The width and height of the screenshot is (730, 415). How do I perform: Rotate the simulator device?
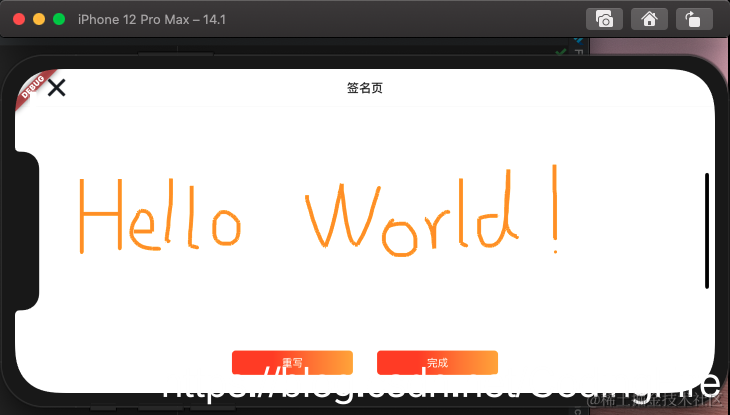point(694,20)
